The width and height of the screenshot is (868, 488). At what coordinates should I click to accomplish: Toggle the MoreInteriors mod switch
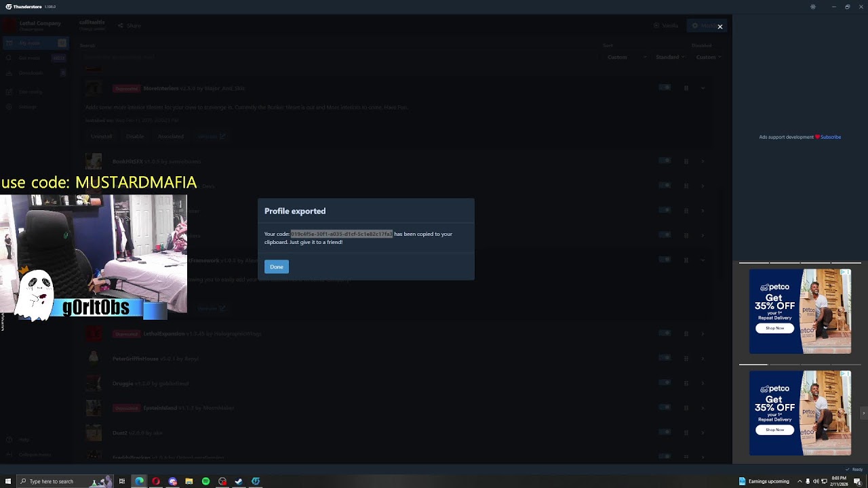tap(665, 87)
